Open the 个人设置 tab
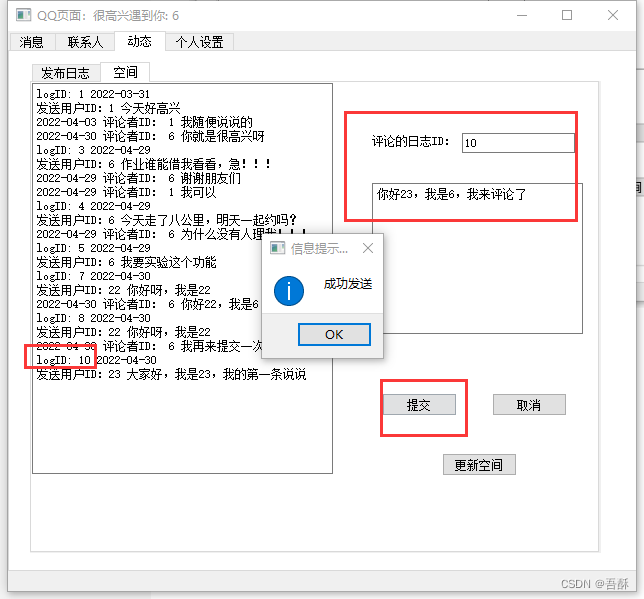Screen dimensions: 644x599 [200, 42]
